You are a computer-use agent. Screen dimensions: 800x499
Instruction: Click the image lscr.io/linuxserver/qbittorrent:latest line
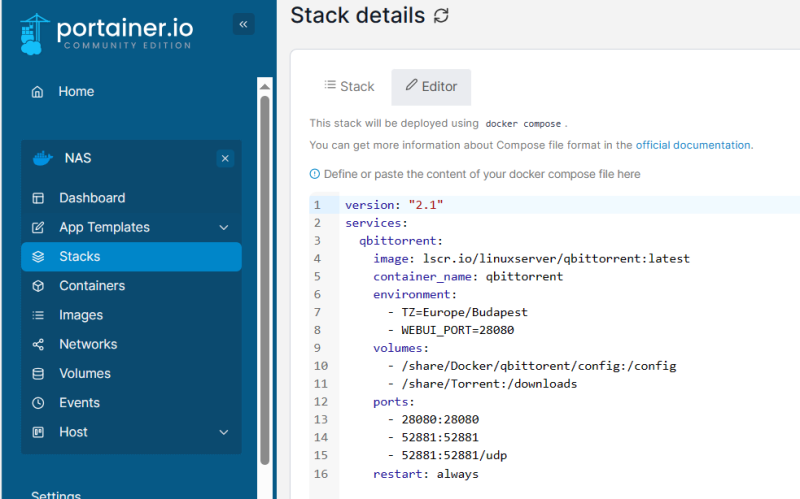[531, 259]
